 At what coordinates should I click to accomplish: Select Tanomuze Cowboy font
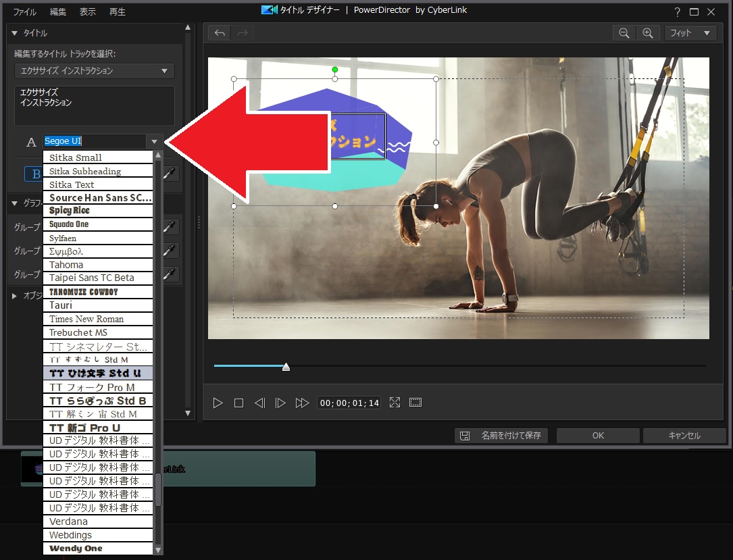point(98,292)
